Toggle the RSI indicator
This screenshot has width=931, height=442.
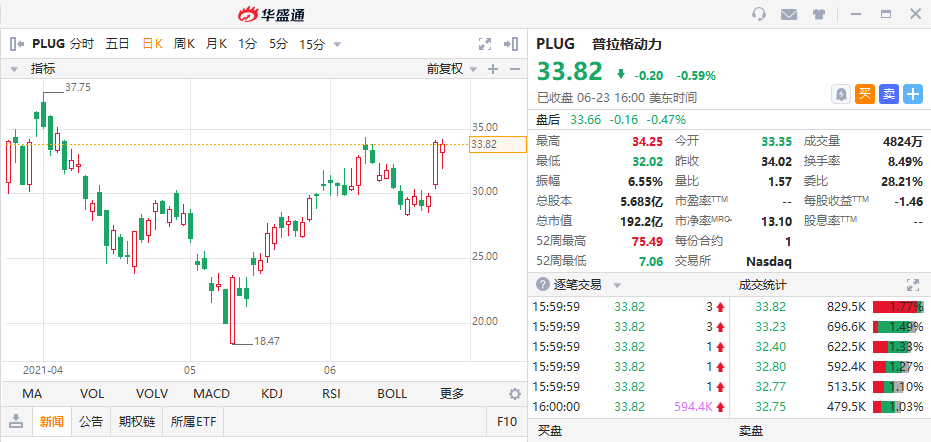coord(331,394)
